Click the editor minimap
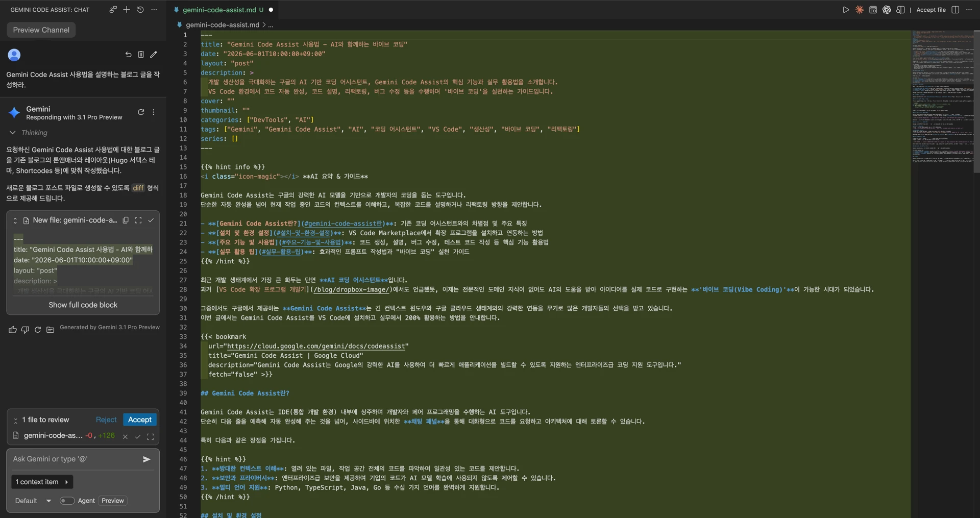Image resolution: width=980 pixels, height=518 pixels. [x=942, y=97]
